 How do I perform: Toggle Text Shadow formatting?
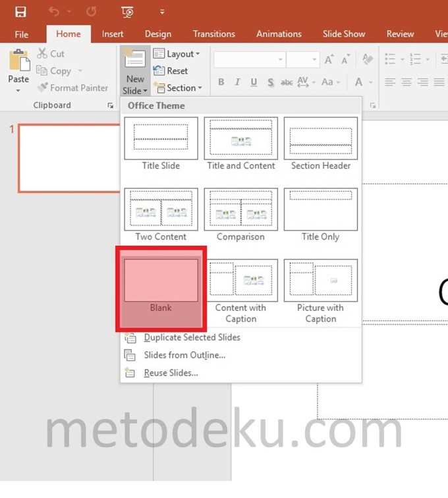pyautogui.click(x=270, y=82)
